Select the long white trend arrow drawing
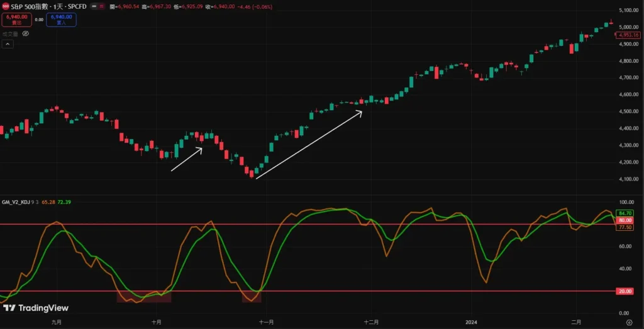The height and width of the screenshot is (329, 644). tap(309, 145)
